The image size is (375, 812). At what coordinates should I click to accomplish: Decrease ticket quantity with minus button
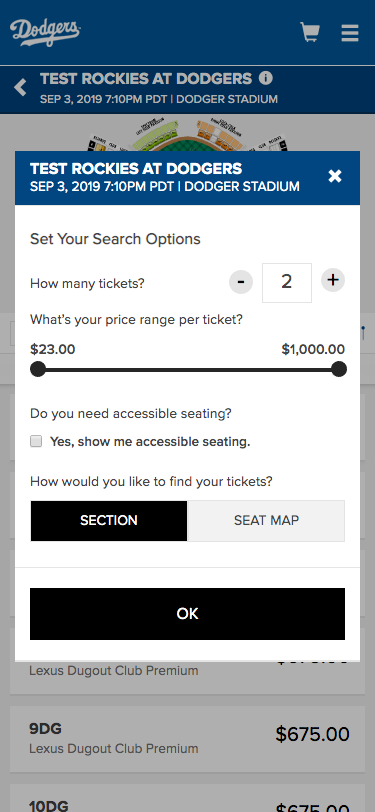(x=241, y=282)
